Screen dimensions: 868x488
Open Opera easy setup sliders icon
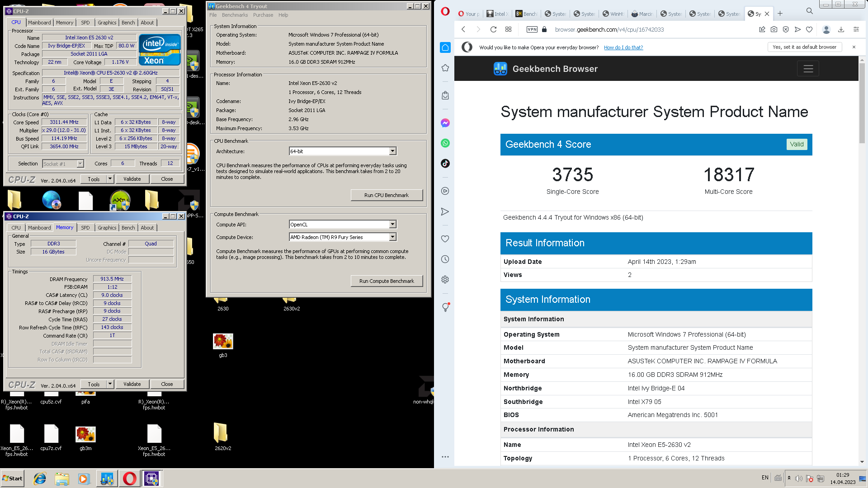pos(856,29)
